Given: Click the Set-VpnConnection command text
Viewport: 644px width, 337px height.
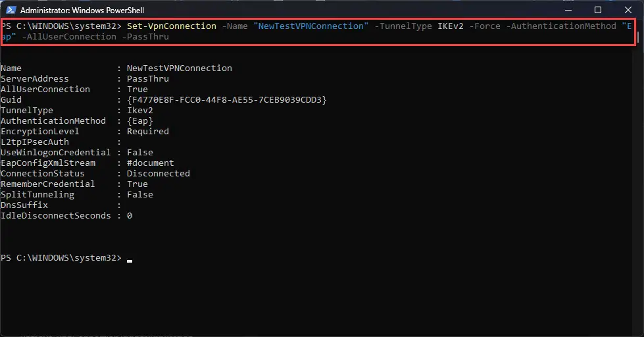Looking at the screenshot, I should pos(171,26).
